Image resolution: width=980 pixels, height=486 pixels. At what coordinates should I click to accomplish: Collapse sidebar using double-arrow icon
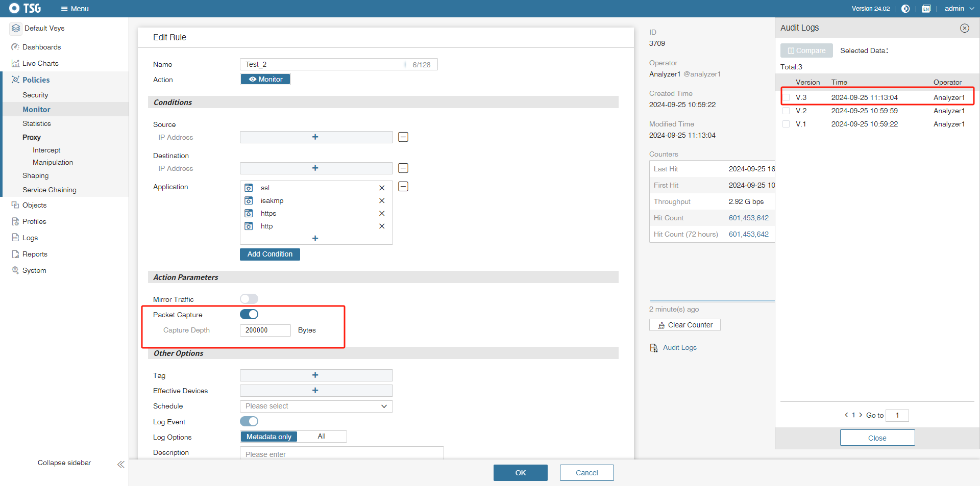121,464
